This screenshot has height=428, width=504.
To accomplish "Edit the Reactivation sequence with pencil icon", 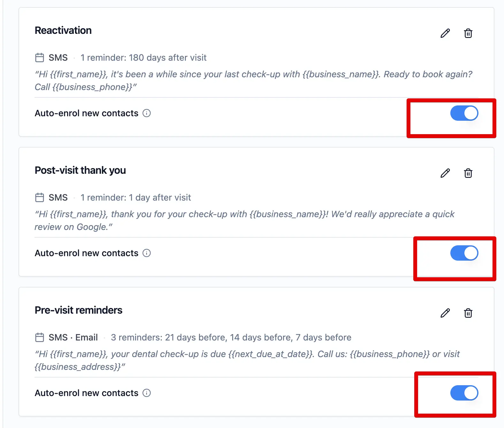I will point(445,33).
